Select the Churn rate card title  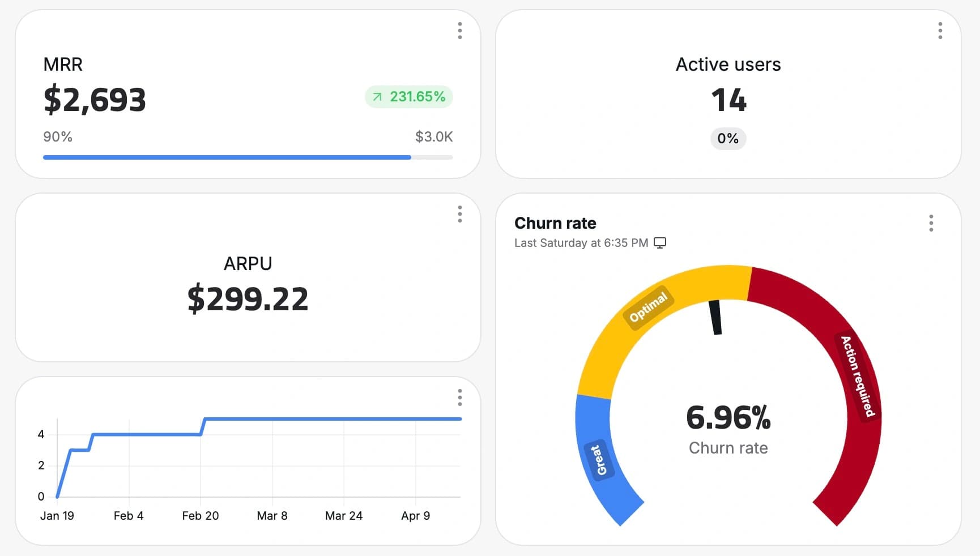[x=555, y=223]
